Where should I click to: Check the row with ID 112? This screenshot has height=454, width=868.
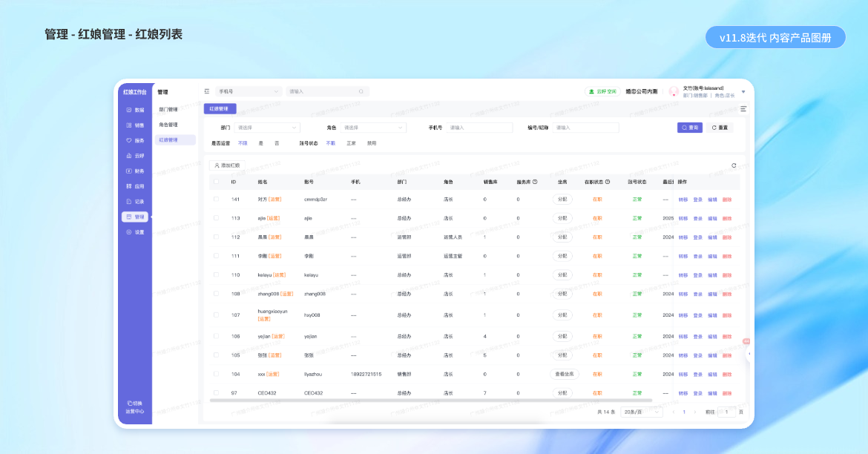[216, 237]
